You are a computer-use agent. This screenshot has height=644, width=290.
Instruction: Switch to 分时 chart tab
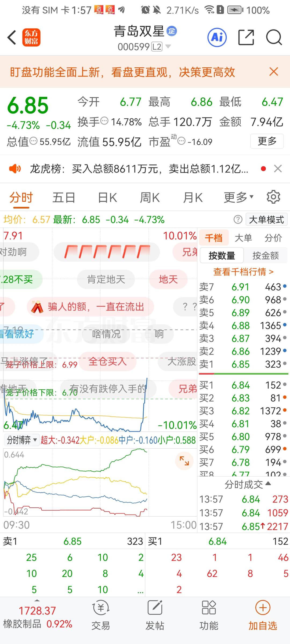pyautogui.click(x=21, y=197)
